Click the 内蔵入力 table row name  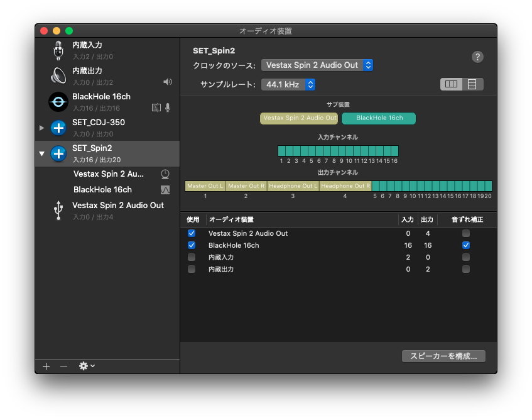(x=221, y=257)
